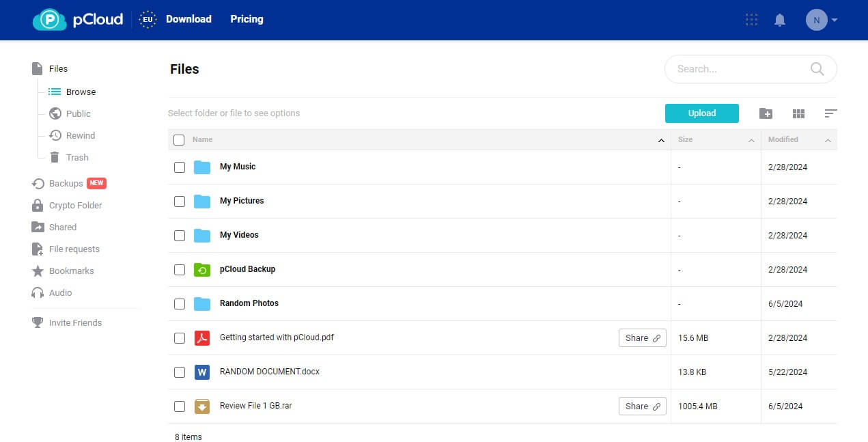Share the Review File 1 GB.rar file
The height and width of the screenshot is (442, 868).
(643, 406)
